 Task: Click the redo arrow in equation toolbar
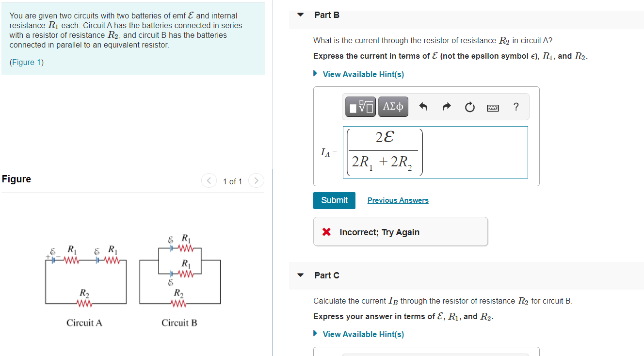(446, 107)
